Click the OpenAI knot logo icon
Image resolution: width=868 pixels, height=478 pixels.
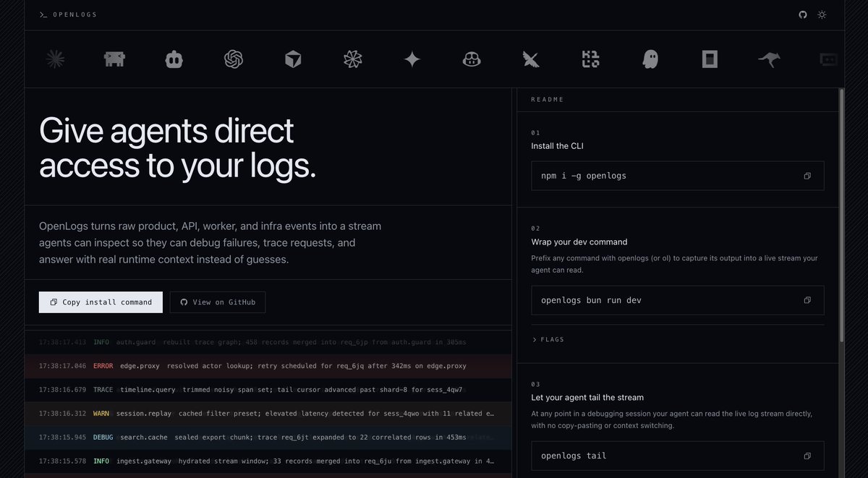click(233, 59)
